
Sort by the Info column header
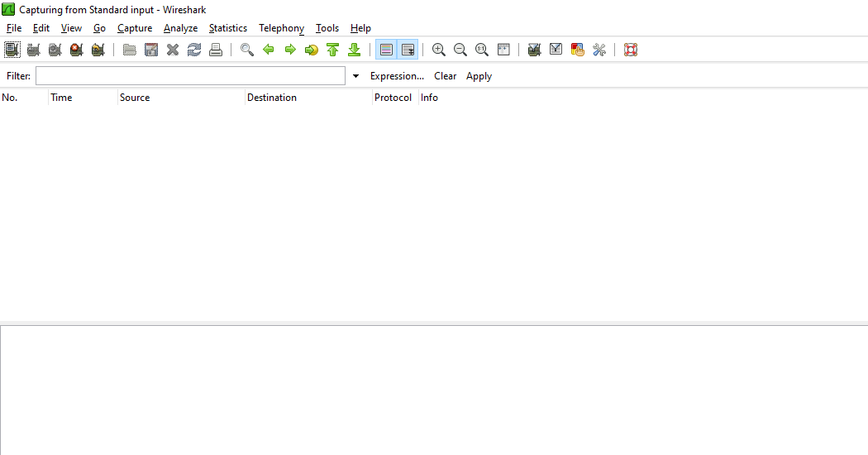point(642,98)
